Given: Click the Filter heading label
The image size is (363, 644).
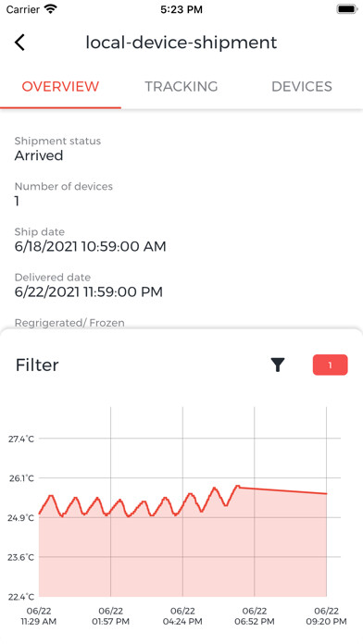Looking at the screenshot, I should pyautogui.click(x=37, y=365).
